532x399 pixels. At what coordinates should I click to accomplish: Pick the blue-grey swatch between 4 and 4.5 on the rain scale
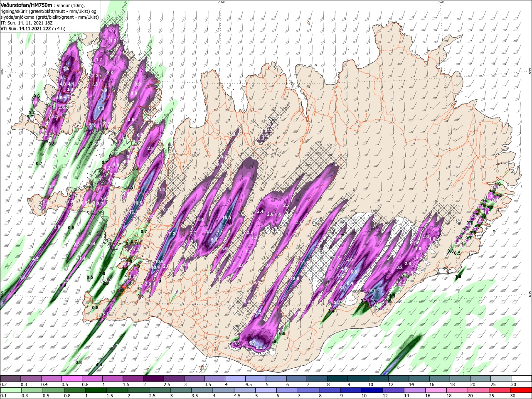point(224,390)
